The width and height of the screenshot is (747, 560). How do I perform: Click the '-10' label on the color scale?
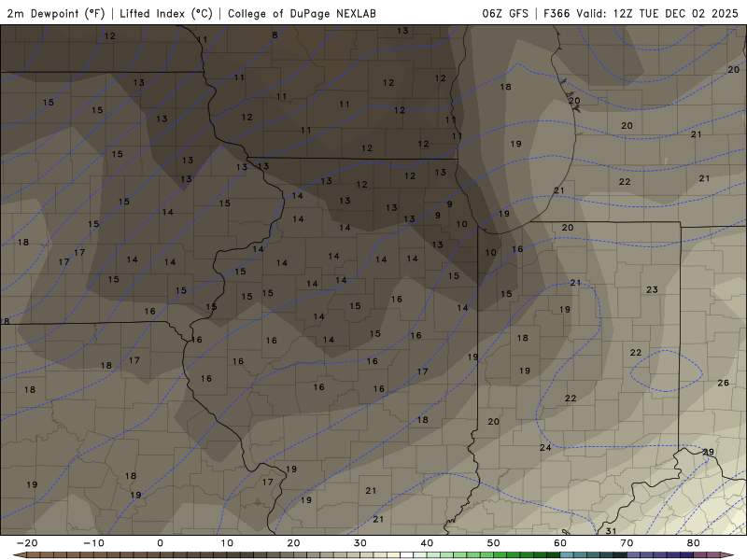(93, 543)
